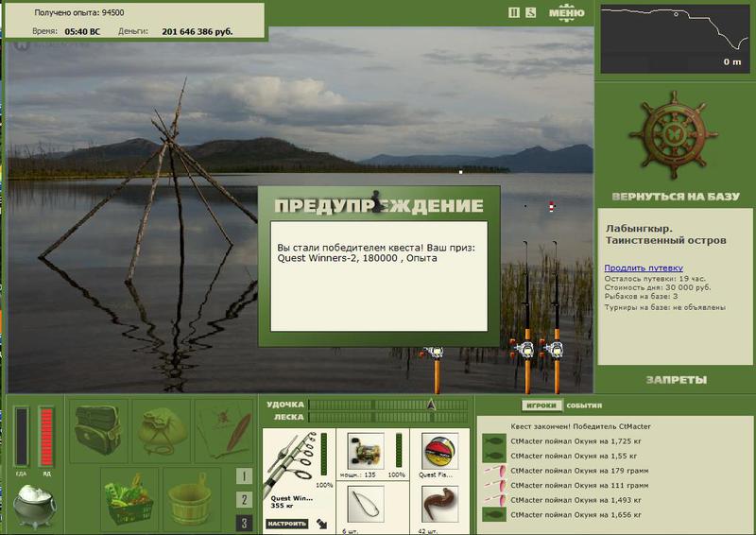Click the float icon beside 179 грамм entry
The height and width of the screenshot is (535, 756).
[494, 471]
